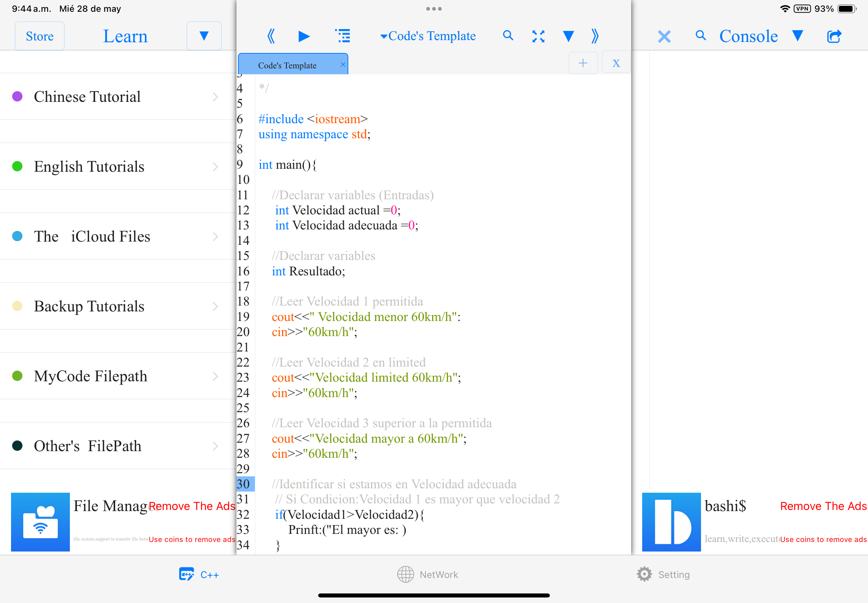Go forward with right double chevron
The width and height of the screenshot is (868, 603).
tap(595, 36)
